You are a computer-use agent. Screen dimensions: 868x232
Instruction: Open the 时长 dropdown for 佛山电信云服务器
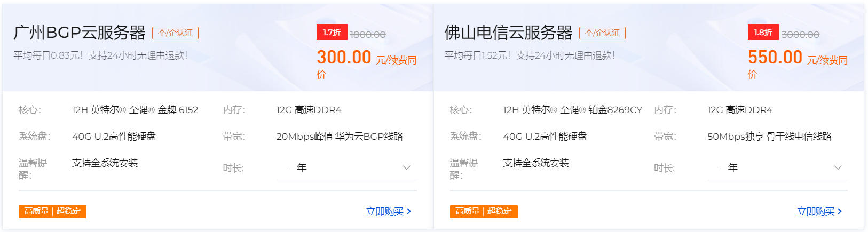click(777, 168)
